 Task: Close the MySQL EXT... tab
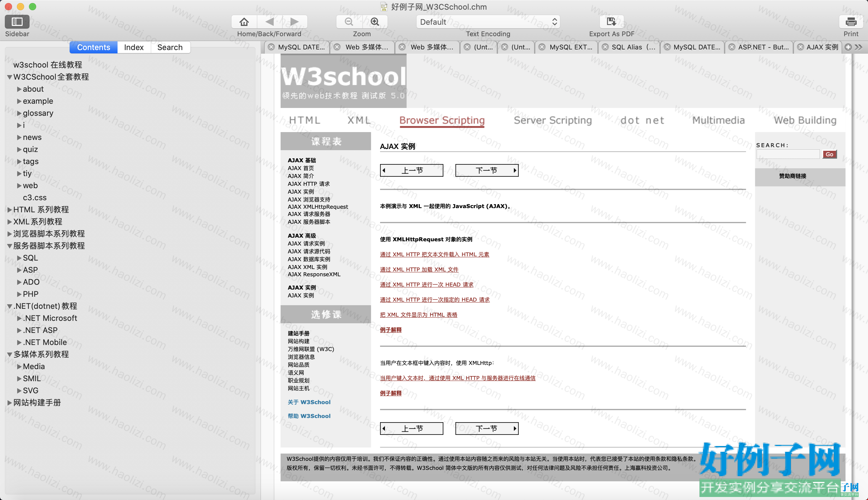542,47
